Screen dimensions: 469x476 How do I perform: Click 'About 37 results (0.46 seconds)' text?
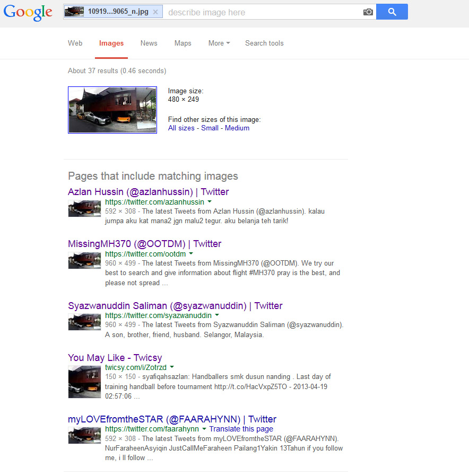pos(117,71)
